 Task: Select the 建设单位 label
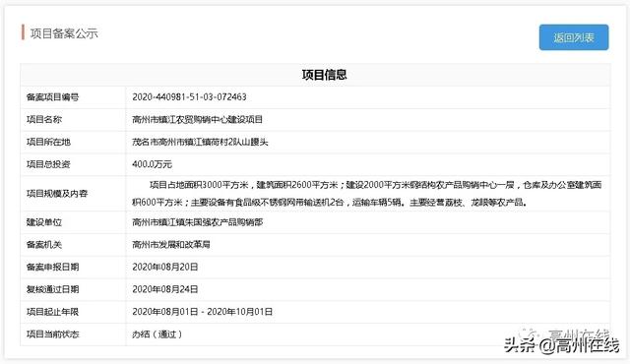pos(44,222)
